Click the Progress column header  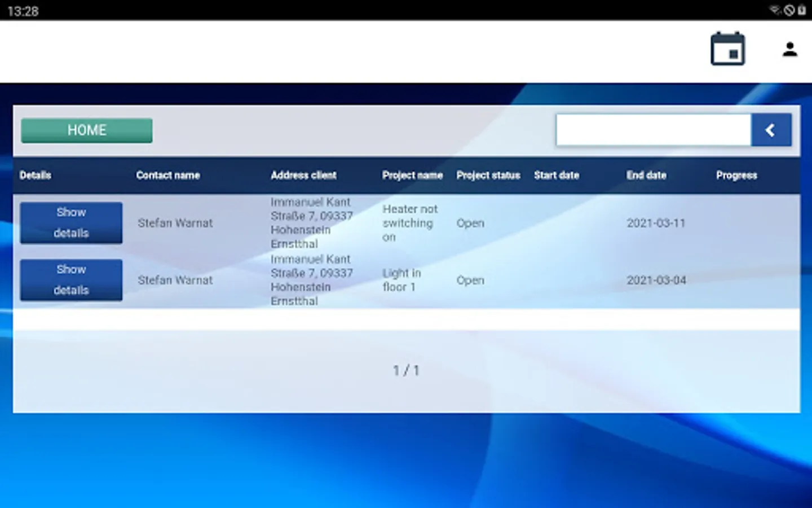pos(736,176)
